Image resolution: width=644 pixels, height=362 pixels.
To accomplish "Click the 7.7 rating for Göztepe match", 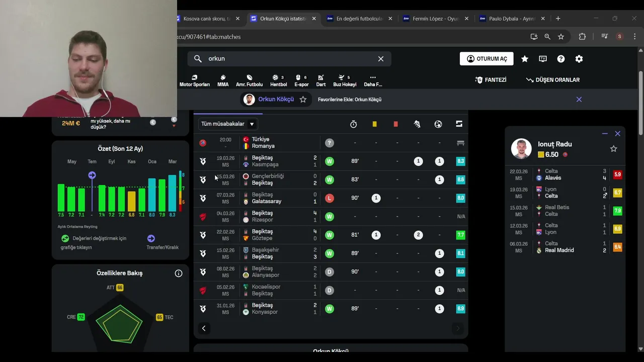I will (460, 235).
